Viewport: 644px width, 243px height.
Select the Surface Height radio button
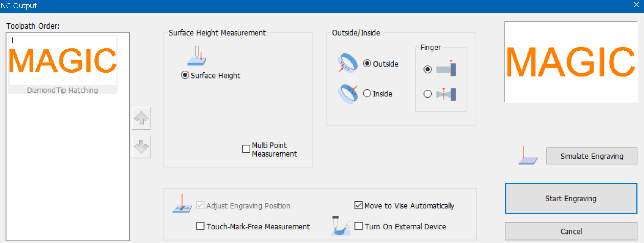point(185,75)
